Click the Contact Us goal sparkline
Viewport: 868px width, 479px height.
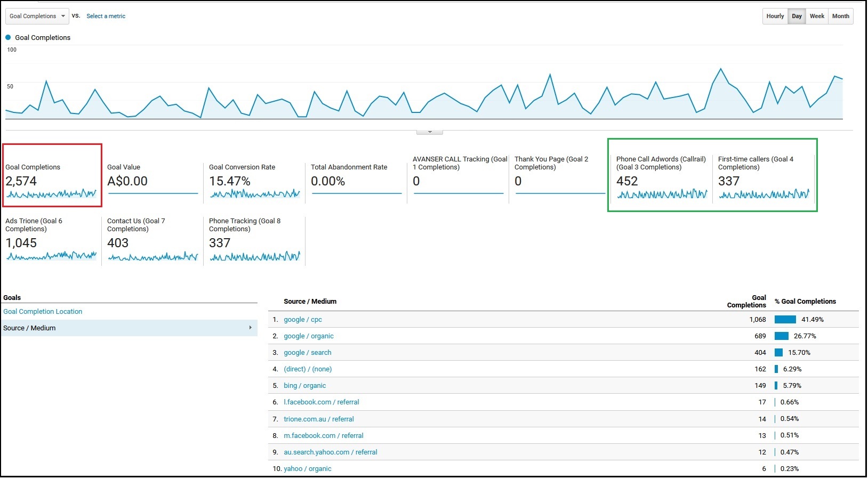point(153,257)
